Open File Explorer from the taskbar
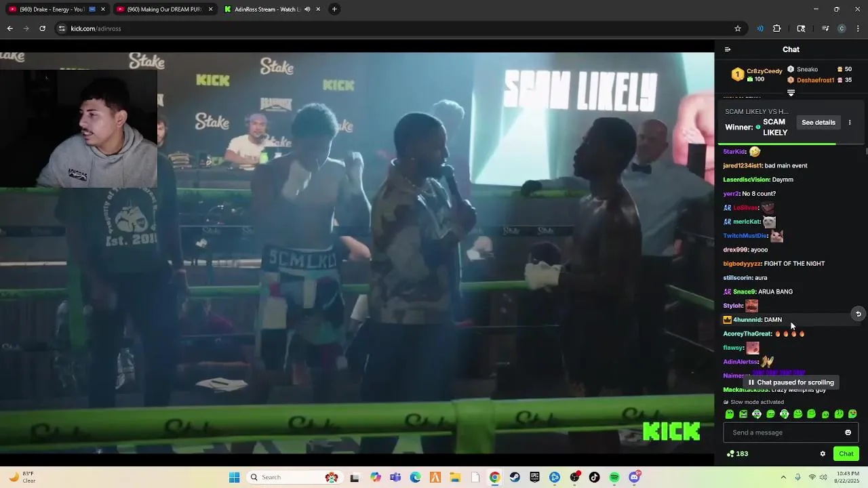Screen dimensions: 868x488 click(455, 477)
